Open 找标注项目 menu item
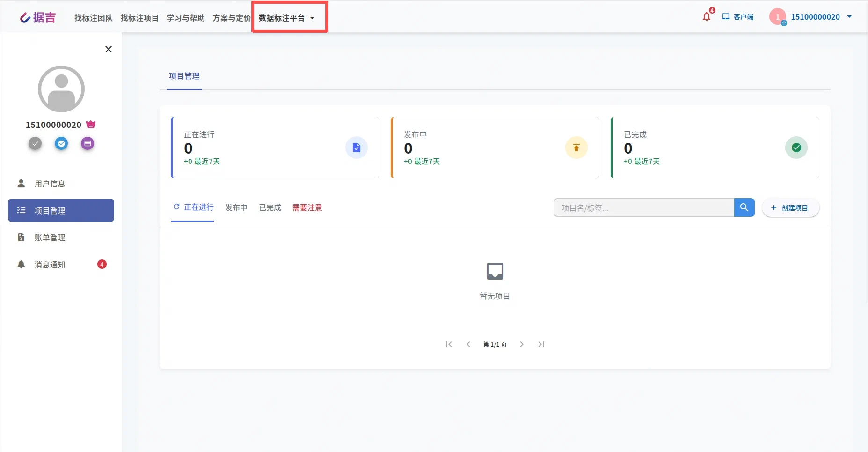Image resolution: width=868 pixels, height=452 pixels. tap(139, 18)
